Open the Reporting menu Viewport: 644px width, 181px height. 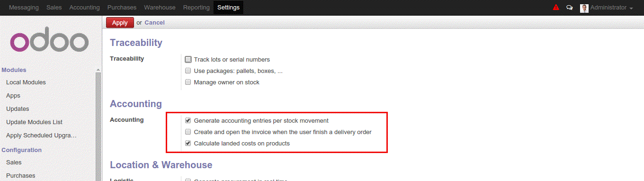196,8
